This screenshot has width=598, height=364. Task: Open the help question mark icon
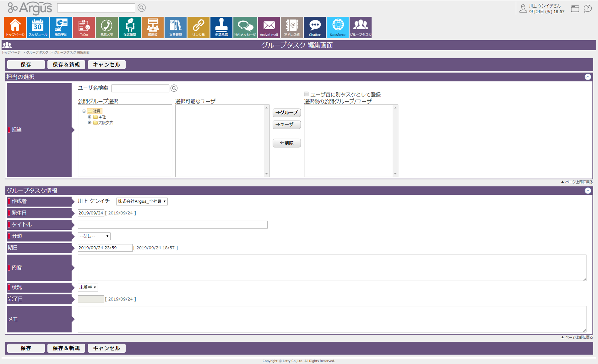(x=588, y=8)
